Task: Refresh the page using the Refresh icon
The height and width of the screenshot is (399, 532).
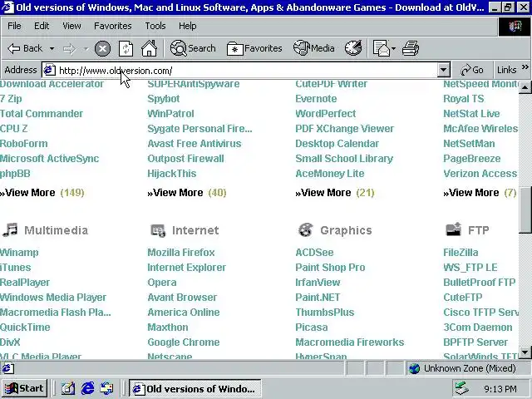Action: [126, 48]
